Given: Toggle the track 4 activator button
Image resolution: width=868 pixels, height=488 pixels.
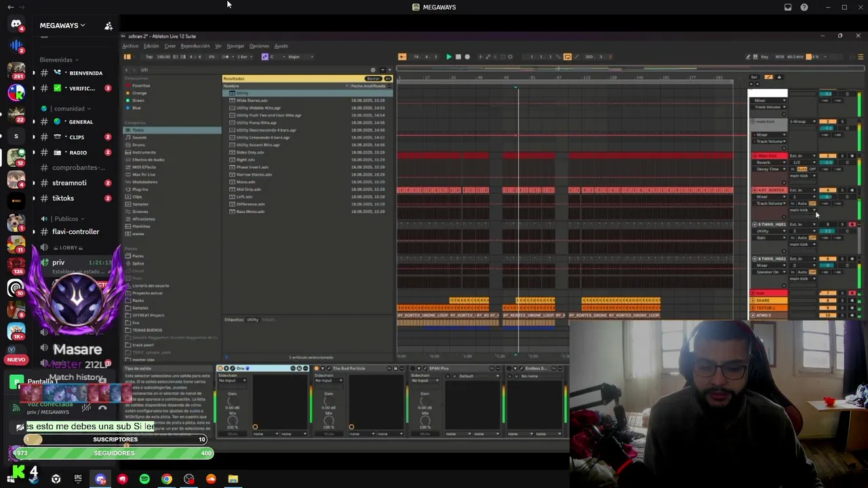Looking at the screenshot, I should pyautogui.click(x=828, y=190).
